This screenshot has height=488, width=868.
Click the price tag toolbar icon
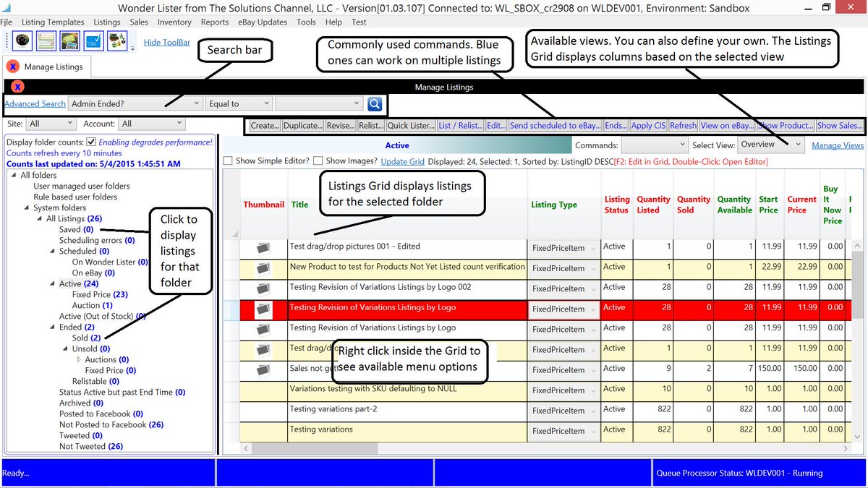[x=70, y=42]
